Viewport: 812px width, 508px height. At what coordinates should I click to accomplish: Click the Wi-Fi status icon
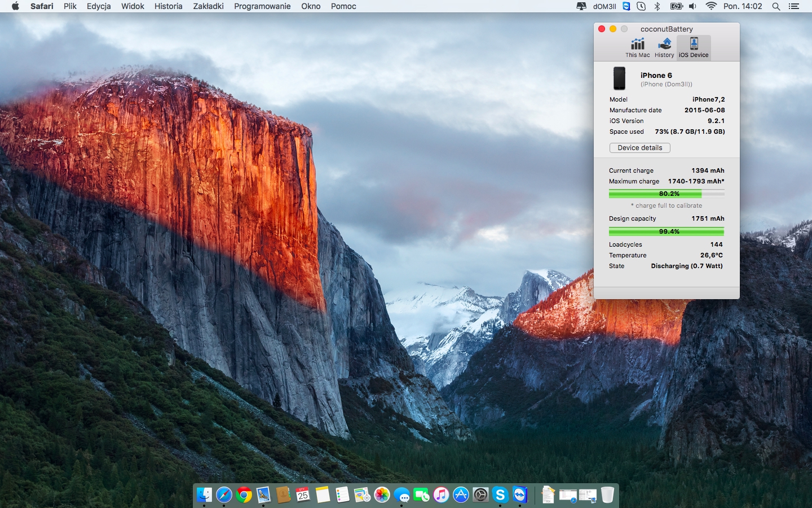(x=711, y=6)
